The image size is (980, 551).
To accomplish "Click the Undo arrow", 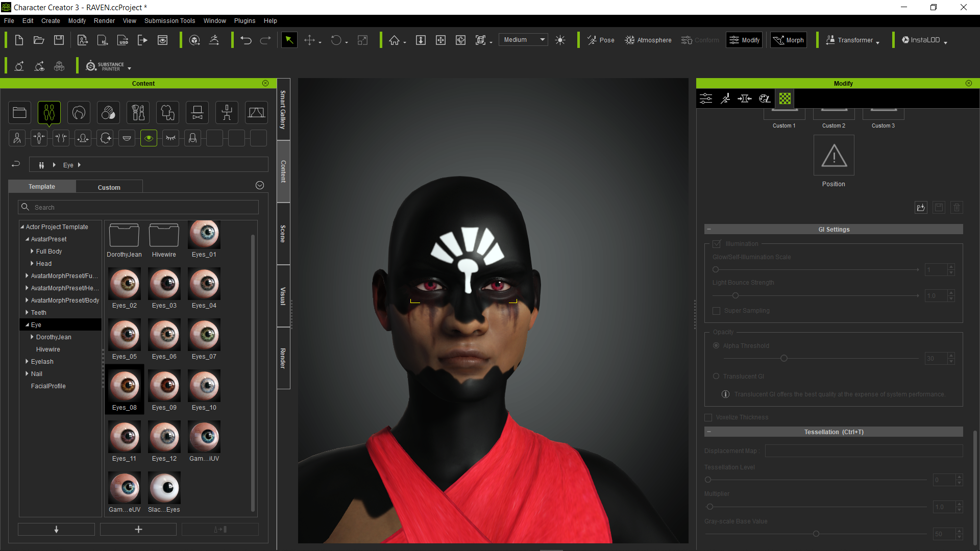I will [246, 40].
